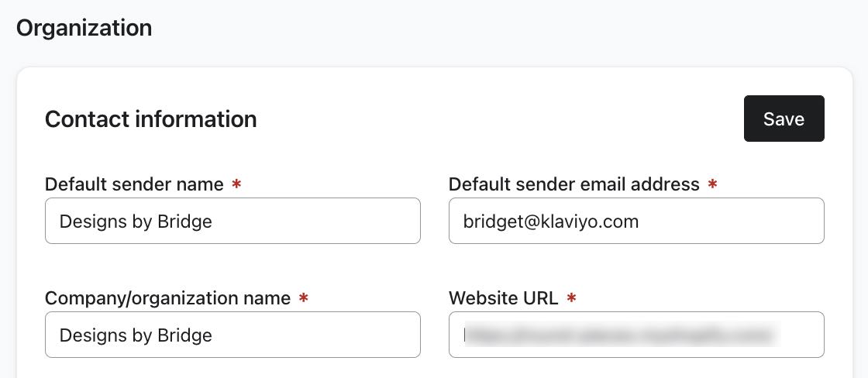Click the "Company/organization name" label
868x378 pixels.
167,298
